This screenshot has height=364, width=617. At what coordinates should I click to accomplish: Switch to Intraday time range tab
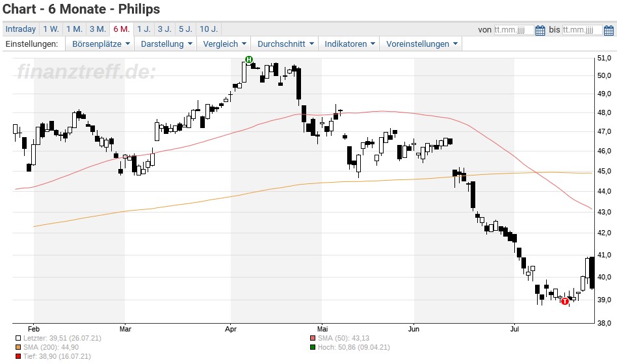[20, 29]
